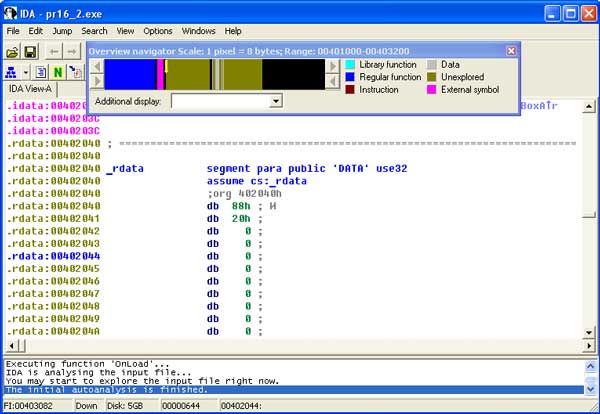Click the blue document list toolbar icon
Image resolution: width=600 pixels, height=414 pixels.
(41, 72)
